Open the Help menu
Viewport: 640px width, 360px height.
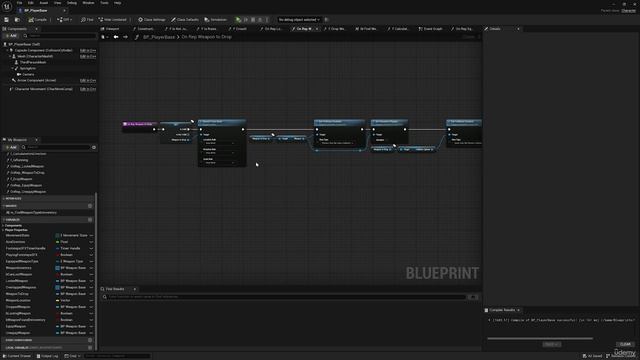(118, 3)
